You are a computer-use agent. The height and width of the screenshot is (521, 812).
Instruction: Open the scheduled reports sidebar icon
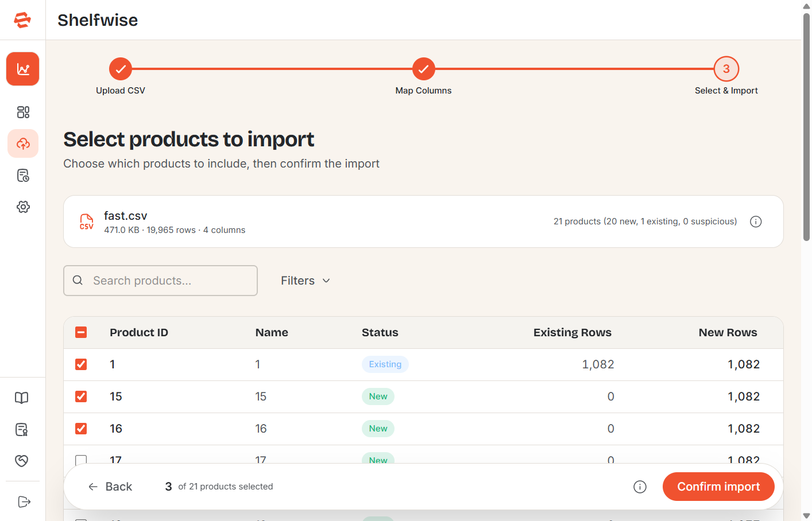(23, 176)
